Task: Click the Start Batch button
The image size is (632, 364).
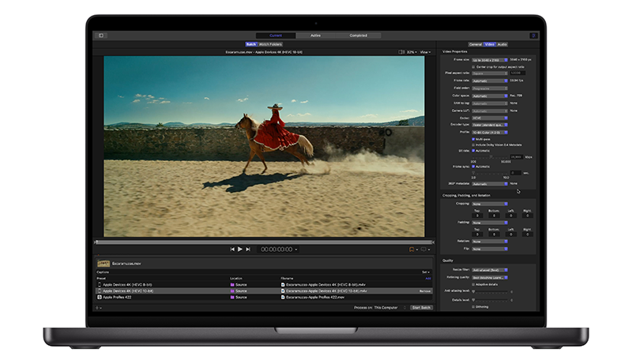Action: 421,307
